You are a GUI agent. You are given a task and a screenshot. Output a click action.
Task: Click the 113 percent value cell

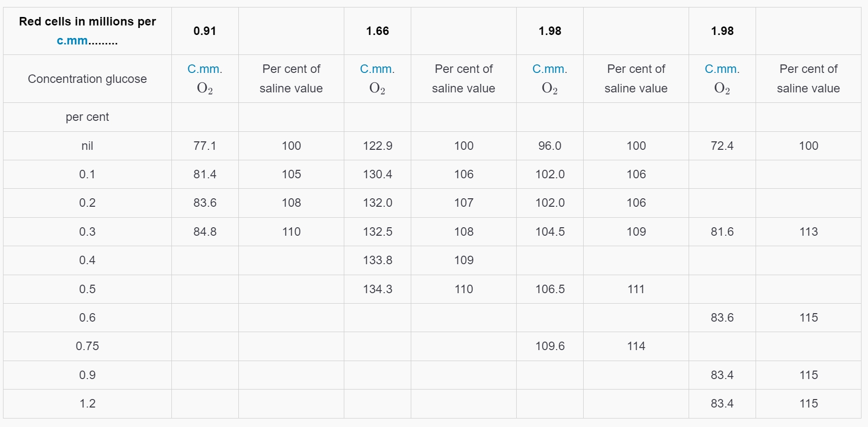809,232
